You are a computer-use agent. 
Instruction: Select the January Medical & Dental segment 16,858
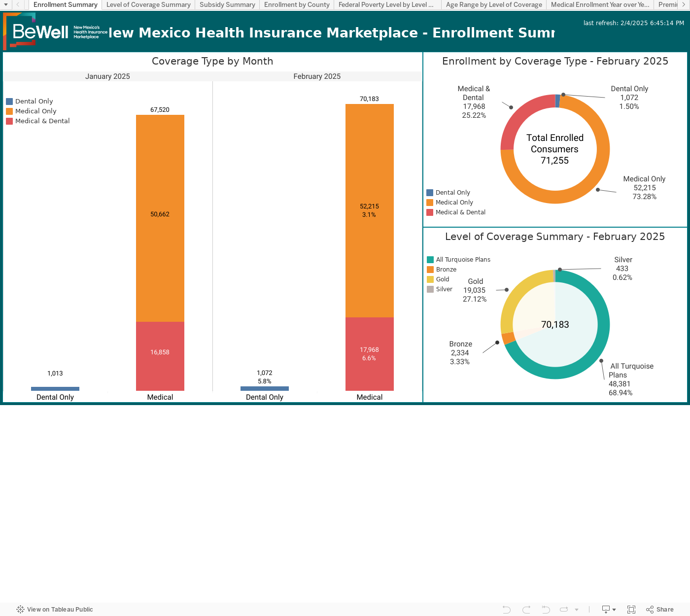[x=160, y=356]
